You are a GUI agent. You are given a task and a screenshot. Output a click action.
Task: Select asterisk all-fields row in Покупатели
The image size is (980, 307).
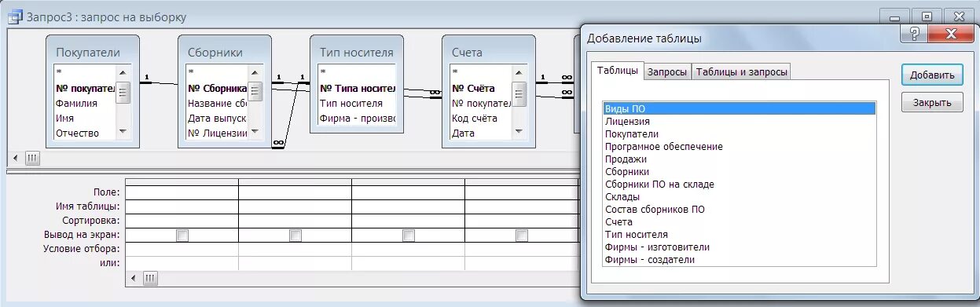[x=85, y=73]
